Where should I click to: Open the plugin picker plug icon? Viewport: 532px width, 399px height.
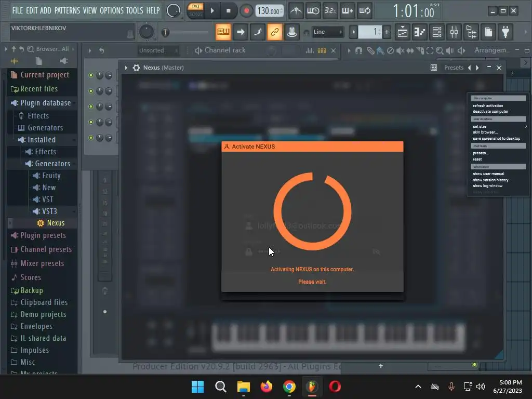(506, 32)
